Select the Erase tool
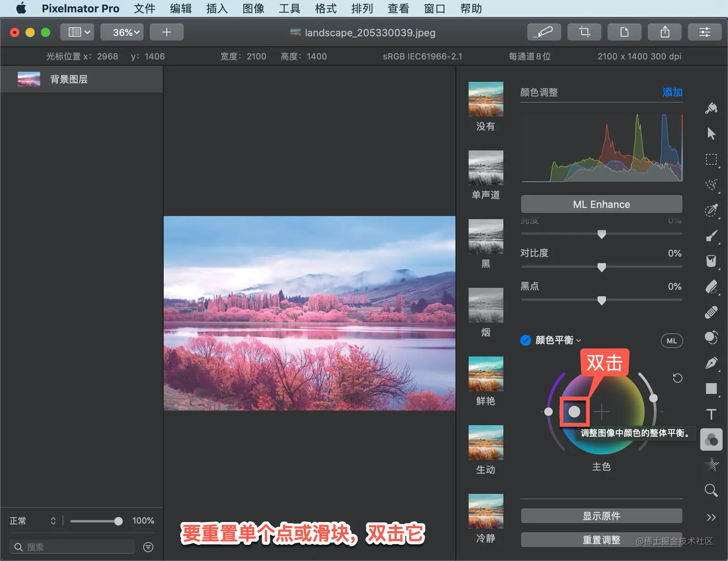This screenshot has height=561, width=728. (711, 287)
